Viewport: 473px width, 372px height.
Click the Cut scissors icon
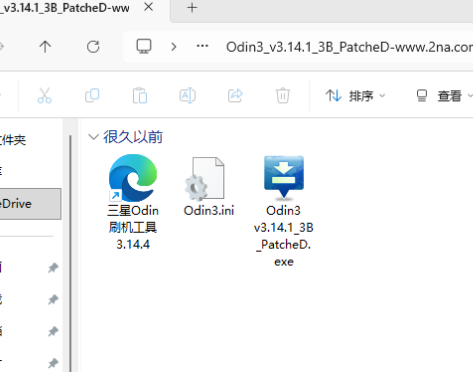pos(44,96)
